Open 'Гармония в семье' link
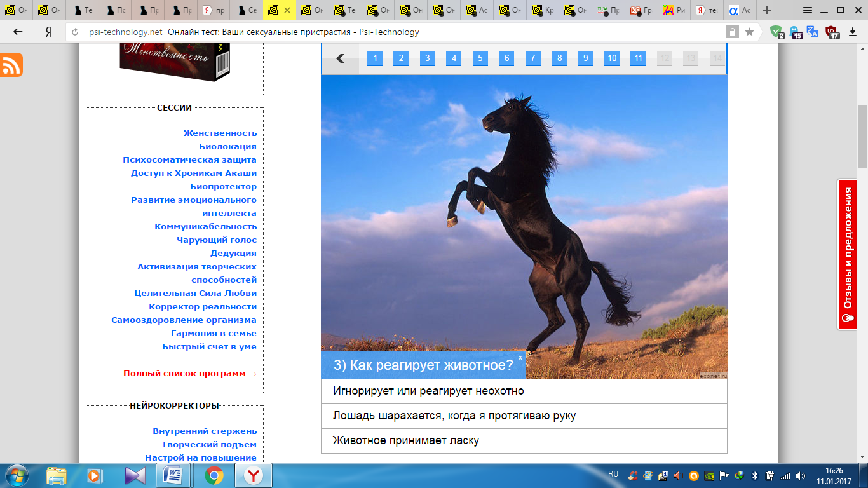 coord(214,333)
